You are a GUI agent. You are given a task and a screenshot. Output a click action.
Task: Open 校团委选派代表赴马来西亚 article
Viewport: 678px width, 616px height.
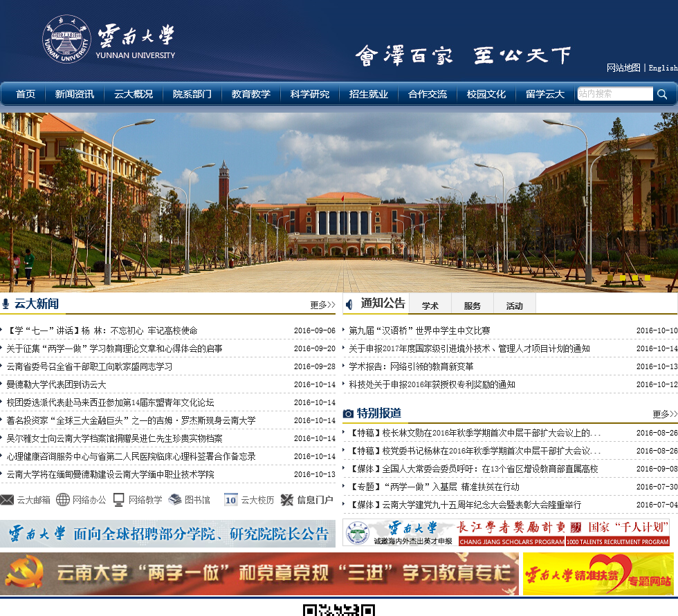110,402
